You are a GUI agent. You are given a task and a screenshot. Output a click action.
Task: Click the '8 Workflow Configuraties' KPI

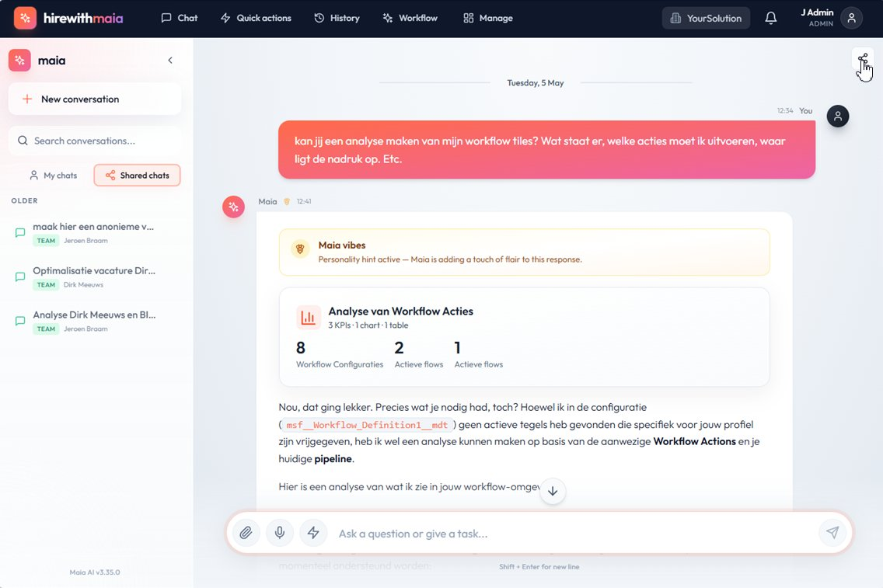pyautogui.click(x=340, y=354)
